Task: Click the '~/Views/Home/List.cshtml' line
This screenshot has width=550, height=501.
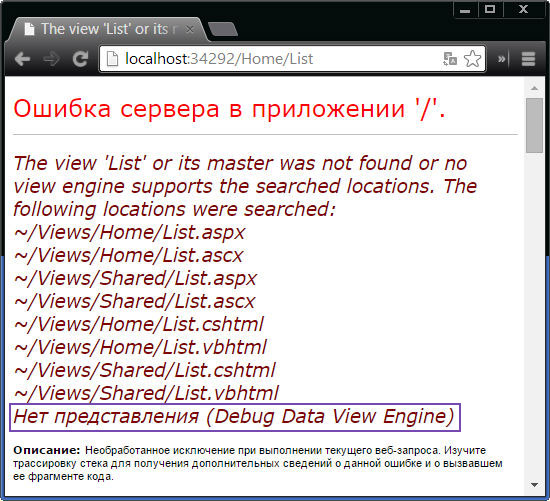Action: click(x=138, y=324)
